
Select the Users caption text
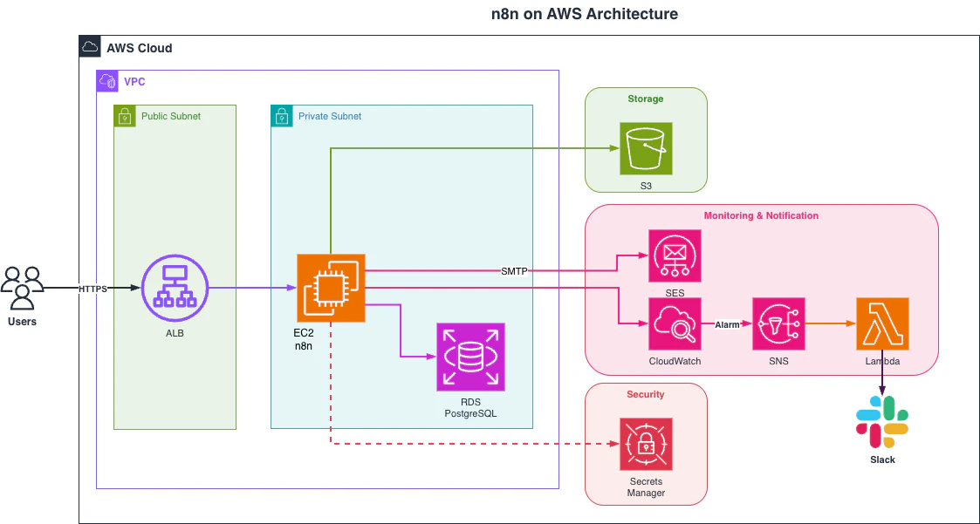point(22,322)
